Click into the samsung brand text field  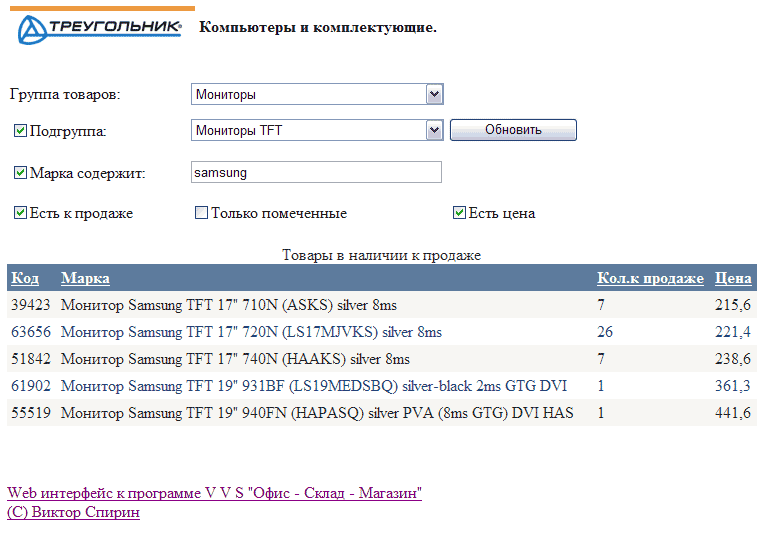click(316, 172)
